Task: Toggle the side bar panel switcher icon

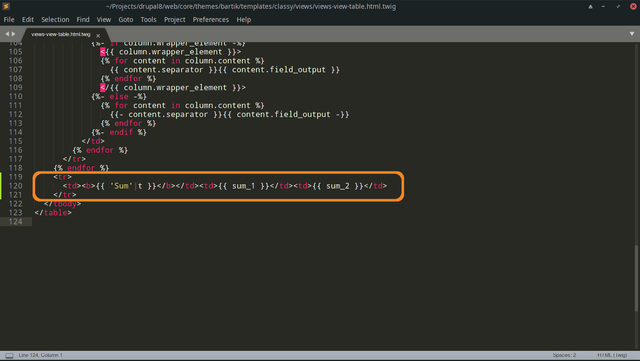Action: click(9, 356)
